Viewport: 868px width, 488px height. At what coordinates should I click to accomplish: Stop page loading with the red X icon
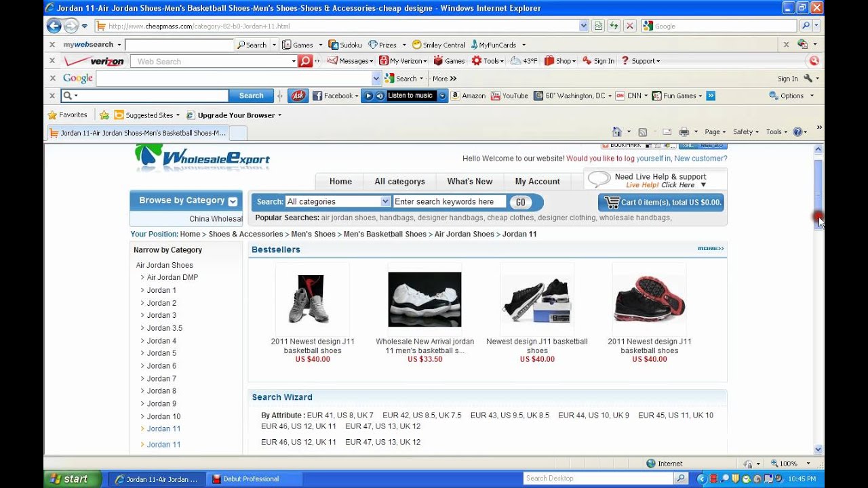pyautogui.click(x=630, y=26)
